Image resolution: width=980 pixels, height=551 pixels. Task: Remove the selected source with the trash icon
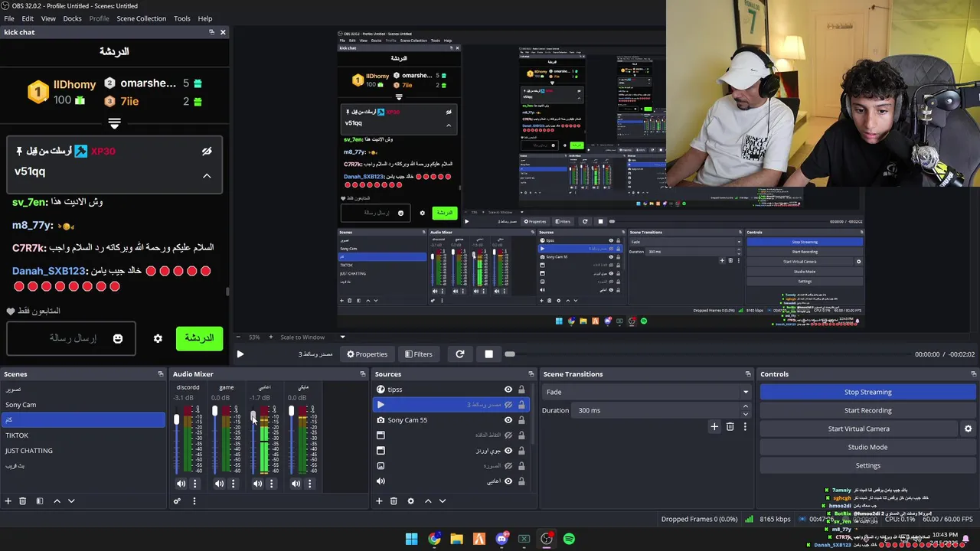coord(394,501)
